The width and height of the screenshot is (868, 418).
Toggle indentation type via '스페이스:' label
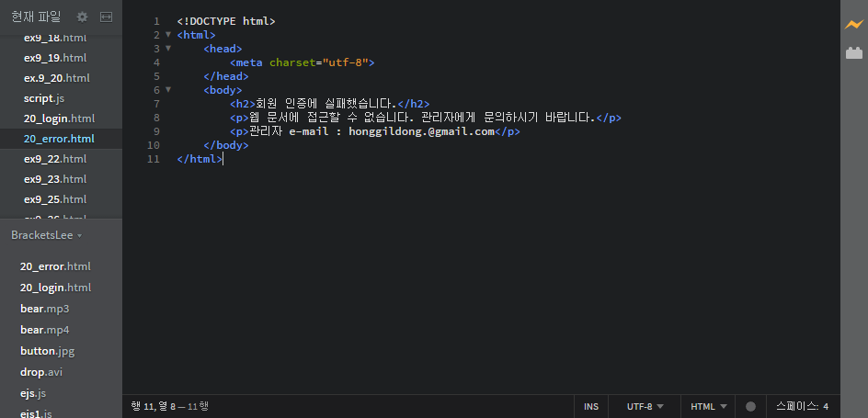[796, 406]
